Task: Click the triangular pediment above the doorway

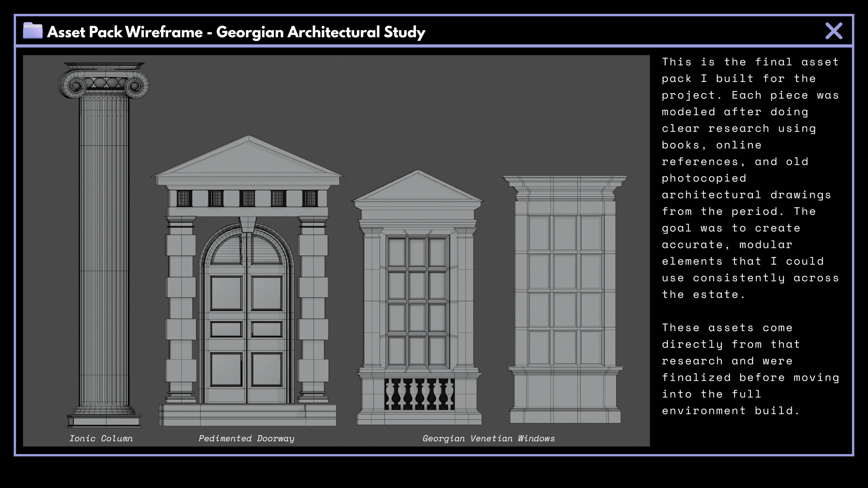Action: point(248,161)
